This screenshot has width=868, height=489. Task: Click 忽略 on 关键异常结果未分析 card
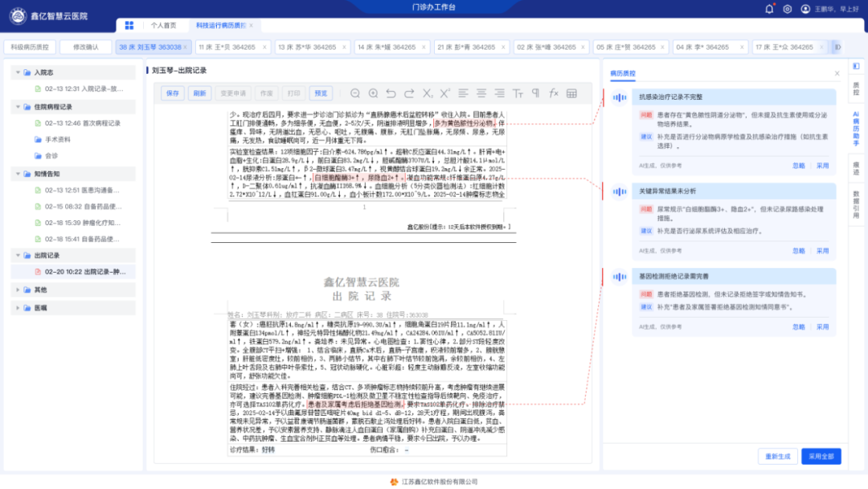798,251
